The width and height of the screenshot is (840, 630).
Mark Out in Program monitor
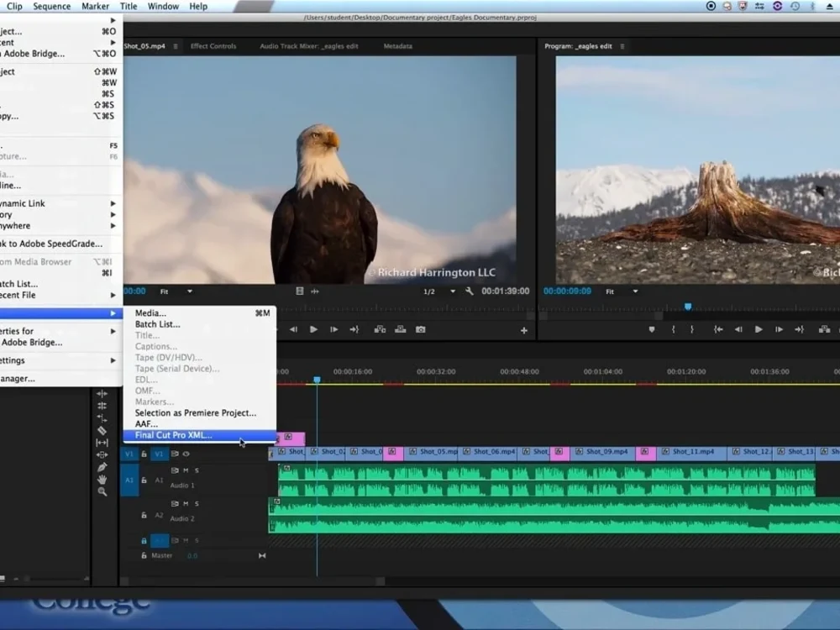point(692,329)
